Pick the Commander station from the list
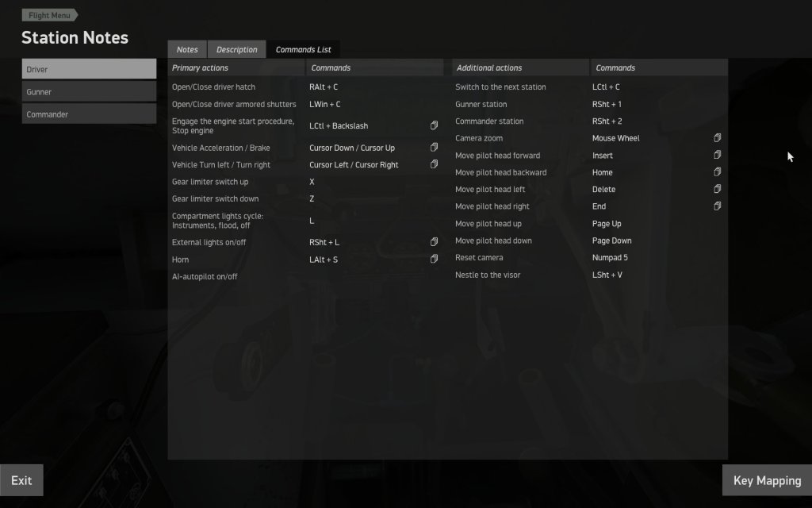Viewport: 812px width, 508px height. 89,114
